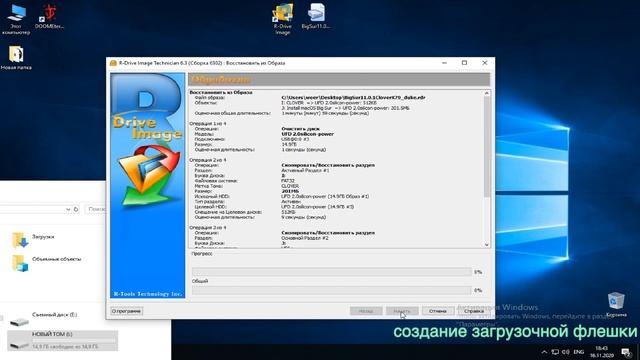Click the Справка button
Viewport: 640px width, 360px height.
[474, 311]
